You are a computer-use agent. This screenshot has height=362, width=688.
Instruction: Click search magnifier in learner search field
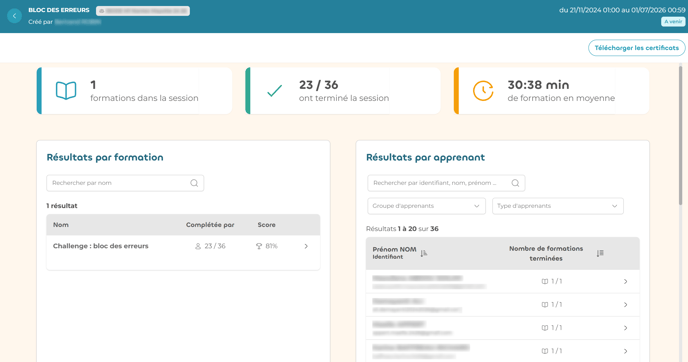point(515,183)
